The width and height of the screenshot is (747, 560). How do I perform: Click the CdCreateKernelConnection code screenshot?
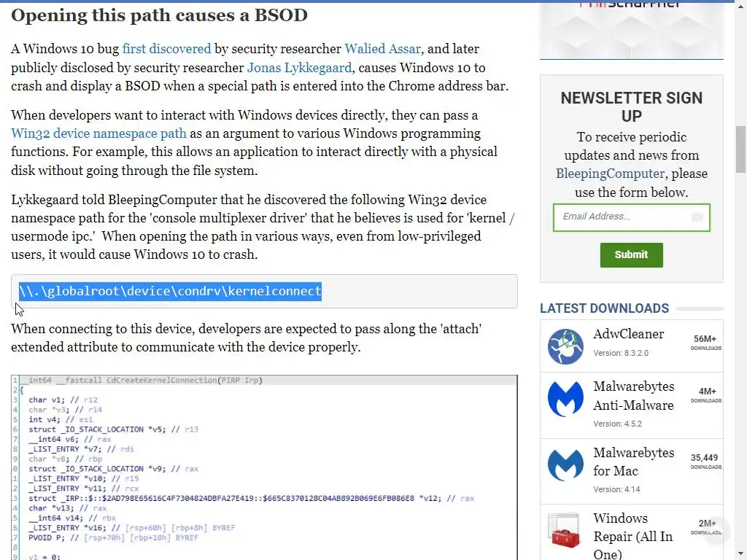pos(264,467)
